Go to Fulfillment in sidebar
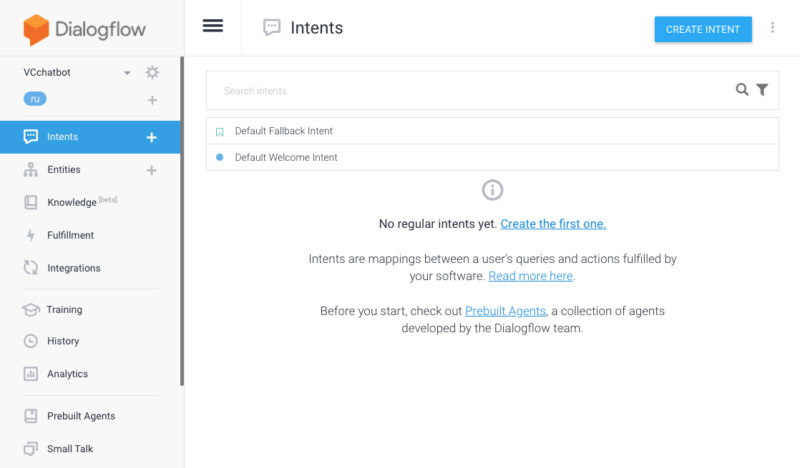Image resolution: width=800 pixels, height=468 pixels. (70, 235)
